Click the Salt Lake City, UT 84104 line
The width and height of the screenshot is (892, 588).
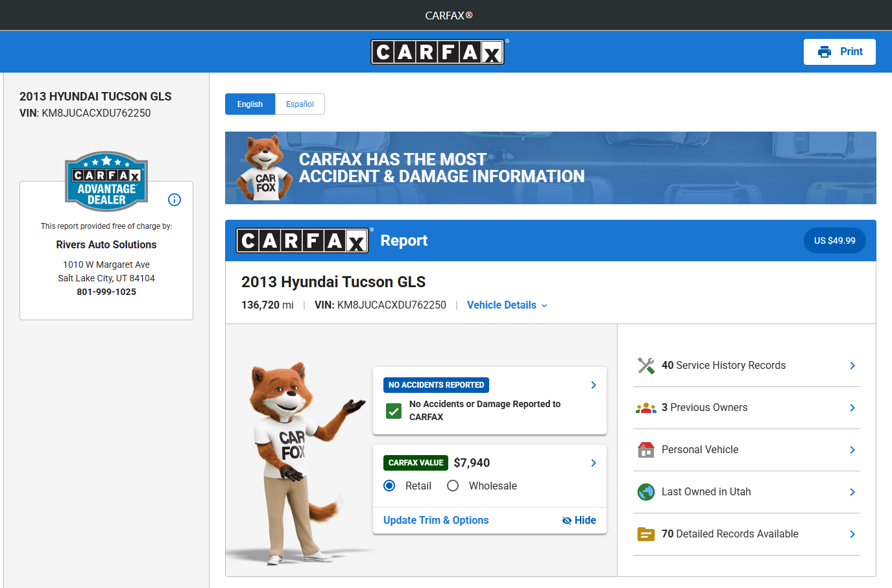pyautogui.click(x=106, y=279)
